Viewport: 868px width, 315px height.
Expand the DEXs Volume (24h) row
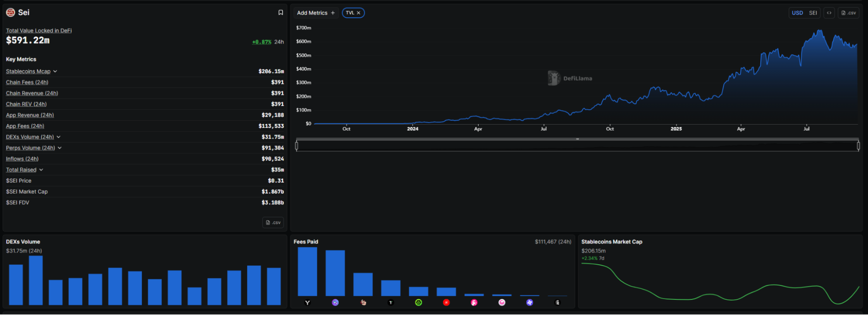[x=59, y=137]
